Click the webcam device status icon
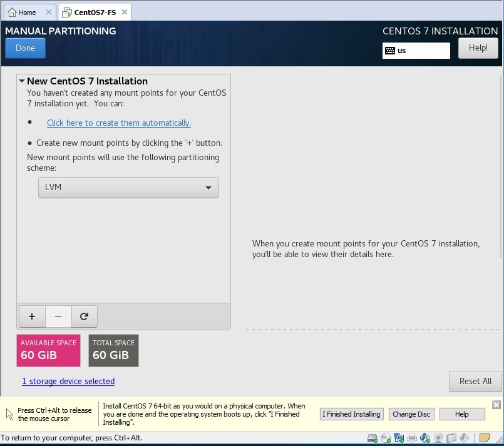504x446 pixels. click(439, 438)
